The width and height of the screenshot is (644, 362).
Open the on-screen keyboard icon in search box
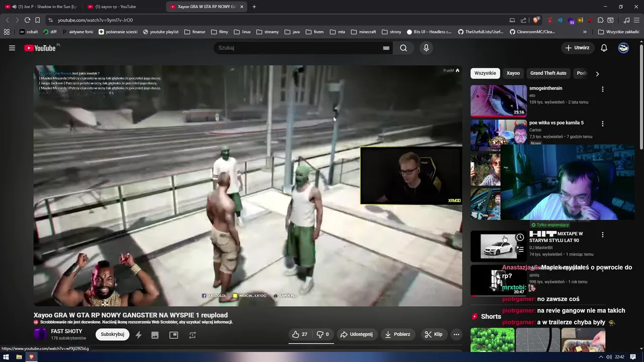click(x=386, y=48)
